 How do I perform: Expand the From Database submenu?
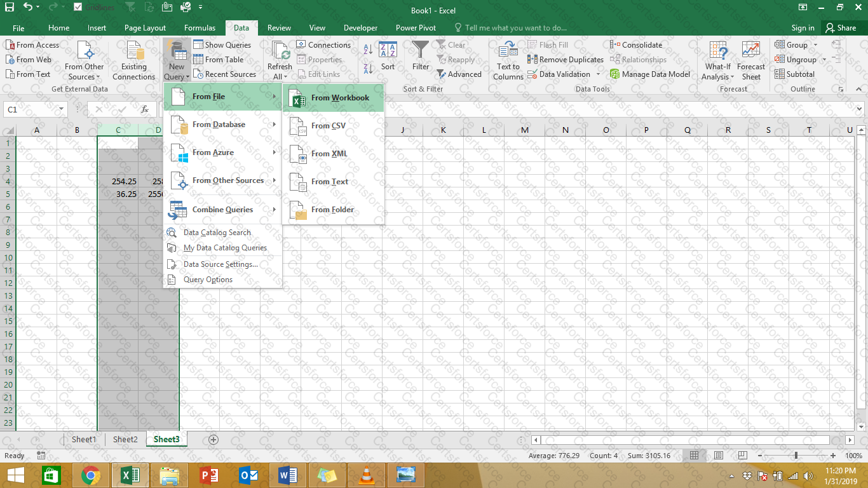tap(222, 125)
